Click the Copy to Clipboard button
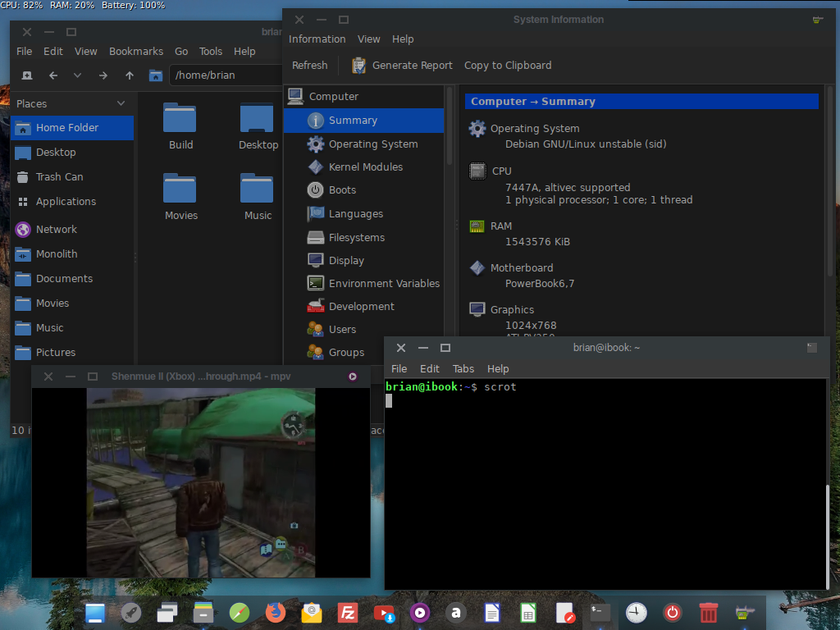Image resolution: width=840 pixels, height=630 pixels. pyautogui.click(x=508, y=66)
